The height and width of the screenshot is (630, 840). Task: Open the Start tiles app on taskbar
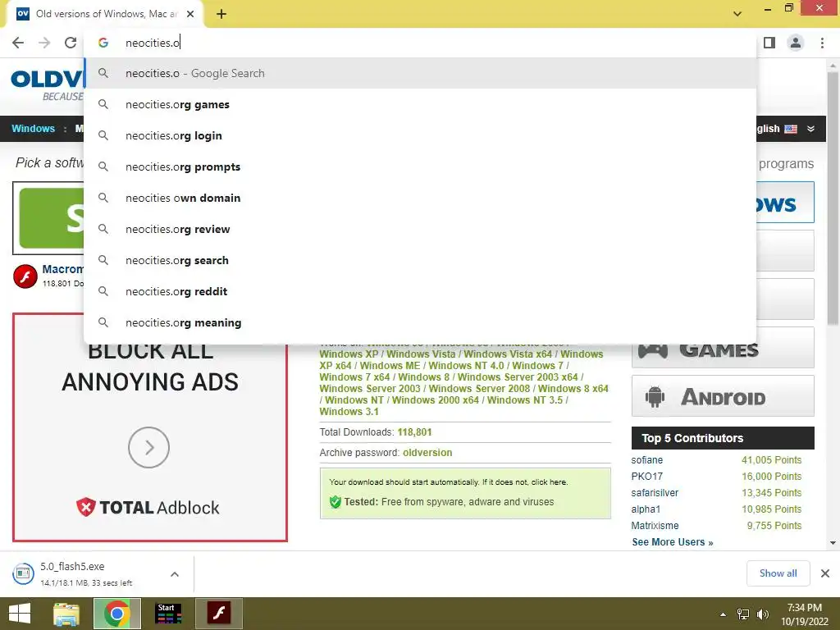tap(168, 614)
